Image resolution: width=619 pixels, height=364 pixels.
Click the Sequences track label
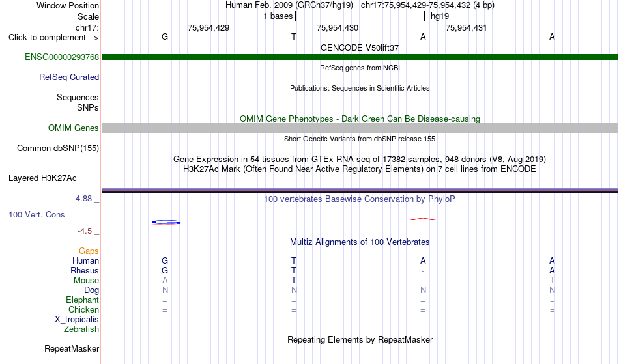78,98
